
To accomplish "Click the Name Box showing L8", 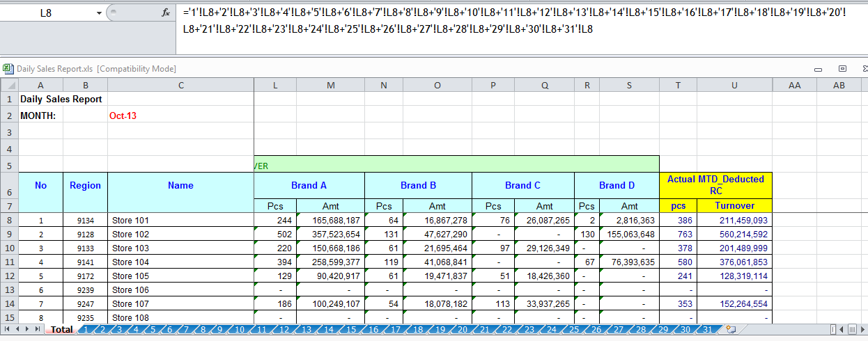I will 47,13.
